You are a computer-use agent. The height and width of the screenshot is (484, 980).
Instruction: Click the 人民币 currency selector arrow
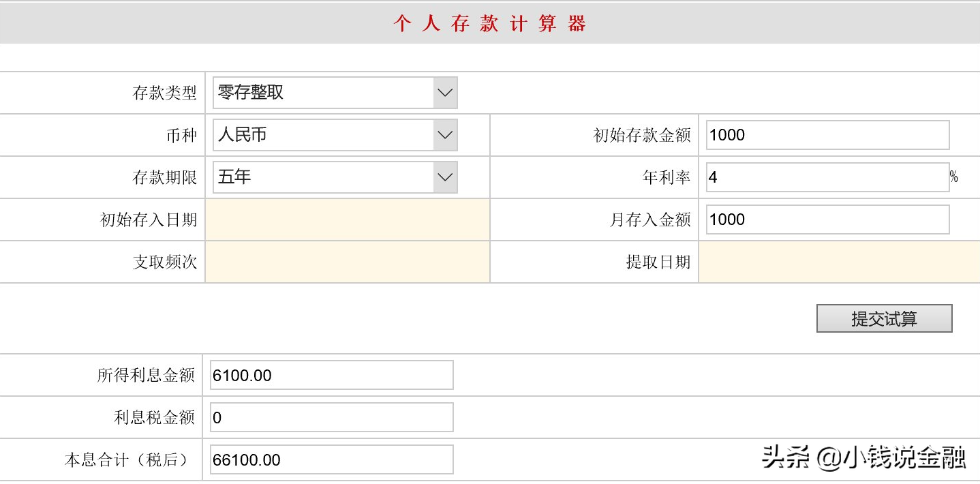pos(444,135)
